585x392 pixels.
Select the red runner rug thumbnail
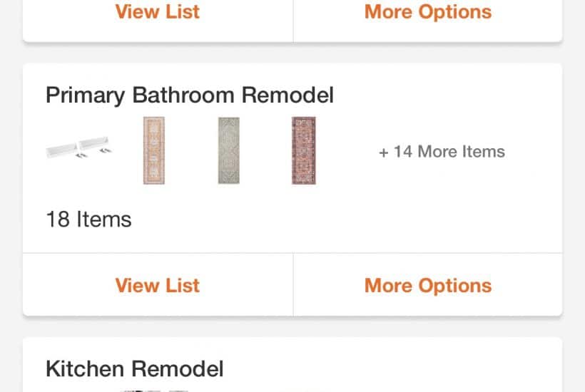coord(303,151)
